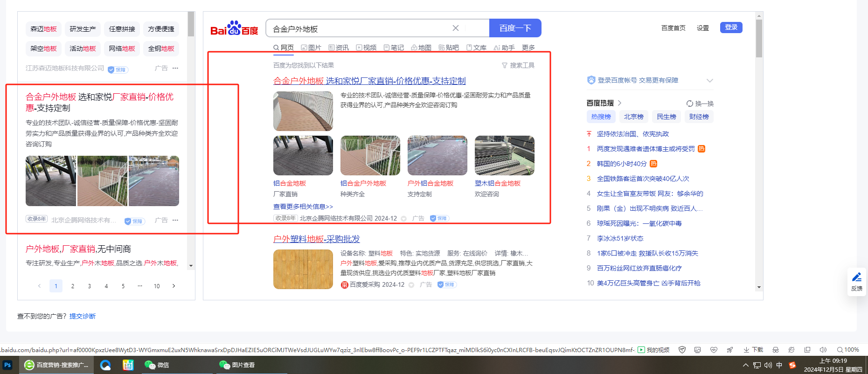Open 我的视频 in the browser status bar
This screenshot has width=868, height=374.
click(653, 350)
